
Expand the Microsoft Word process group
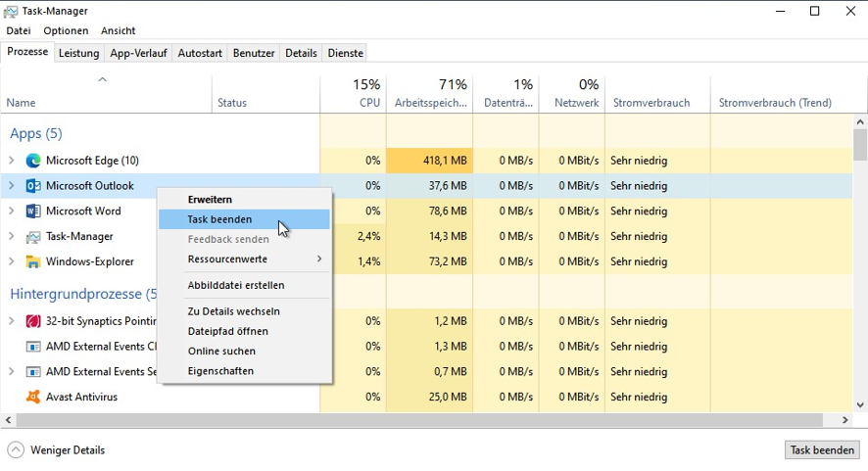click(x=11, y=211)
